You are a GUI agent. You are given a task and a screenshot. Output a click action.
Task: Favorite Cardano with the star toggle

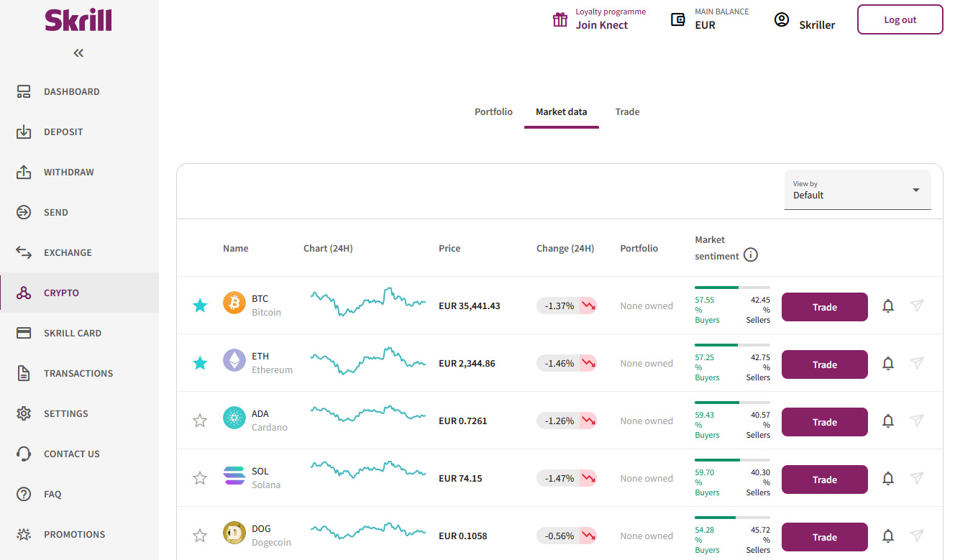click(200, 421)
